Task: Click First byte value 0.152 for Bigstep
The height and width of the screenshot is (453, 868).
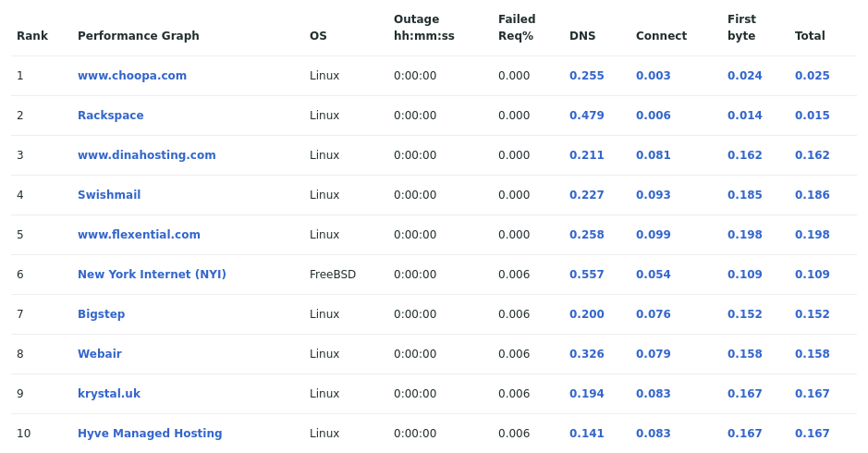Action: [744, 314]
